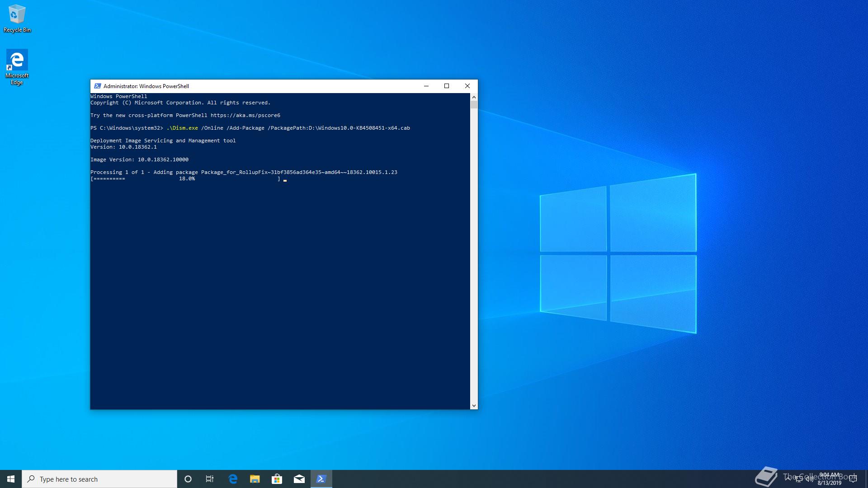Open the Recycle Bin on the desktop
Image resolution: width=868 pixels, height=488 pixels.
(17, 14)
